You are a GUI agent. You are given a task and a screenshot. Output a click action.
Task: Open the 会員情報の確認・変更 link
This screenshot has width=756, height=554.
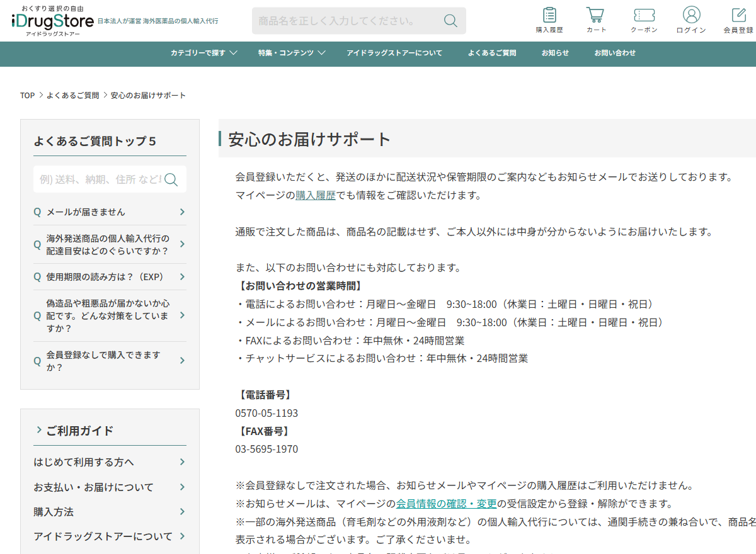(x=446, y=504)
